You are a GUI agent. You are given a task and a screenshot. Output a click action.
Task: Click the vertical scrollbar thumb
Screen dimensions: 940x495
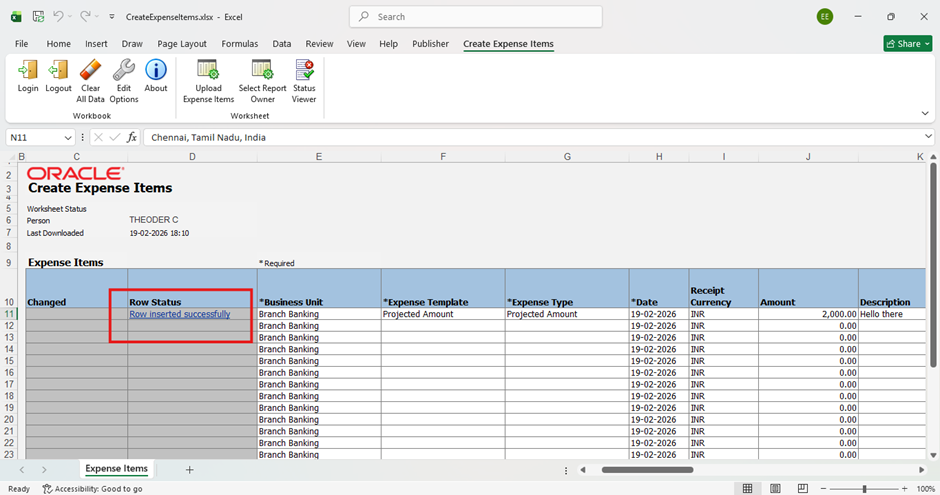point(933,264)
